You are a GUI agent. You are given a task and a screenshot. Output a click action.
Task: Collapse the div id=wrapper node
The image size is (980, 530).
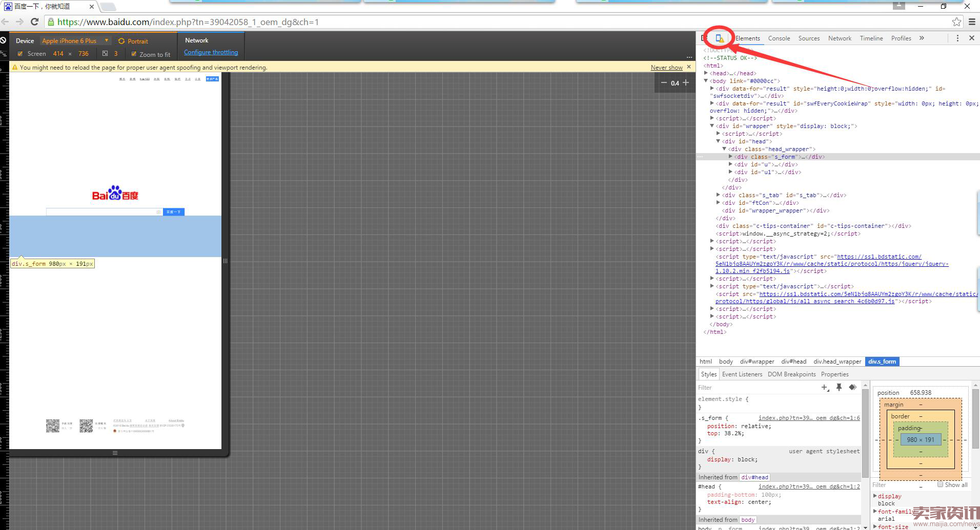point(712,126)
